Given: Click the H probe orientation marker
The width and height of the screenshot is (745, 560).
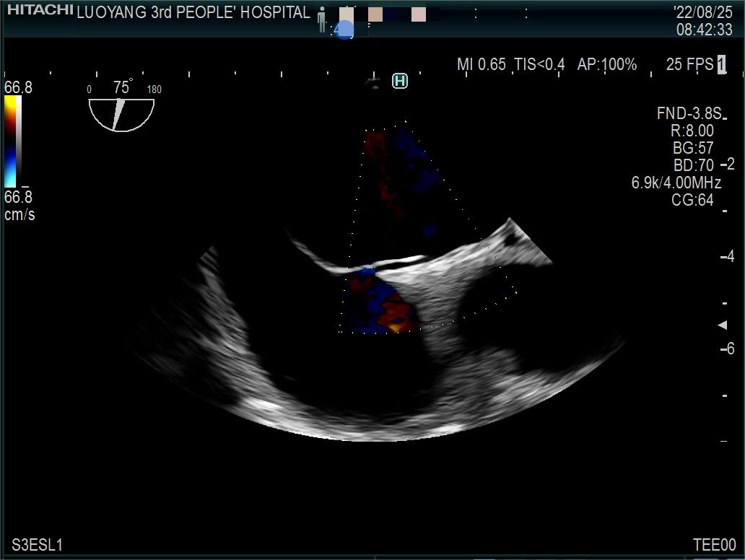Looking at the screenshot, I should [x=400, y=82].
